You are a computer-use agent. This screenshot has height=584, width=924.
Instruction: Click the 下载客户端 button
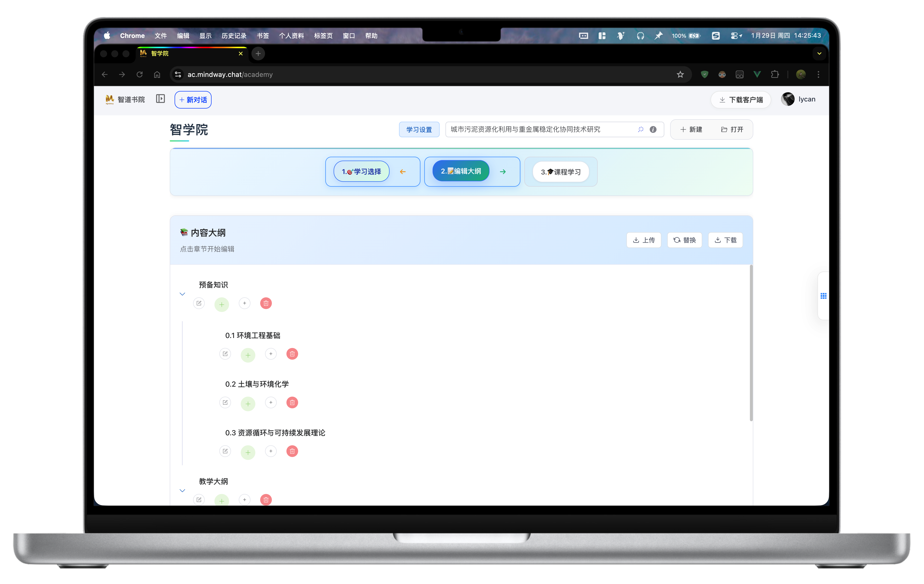(x=741, y=100)
